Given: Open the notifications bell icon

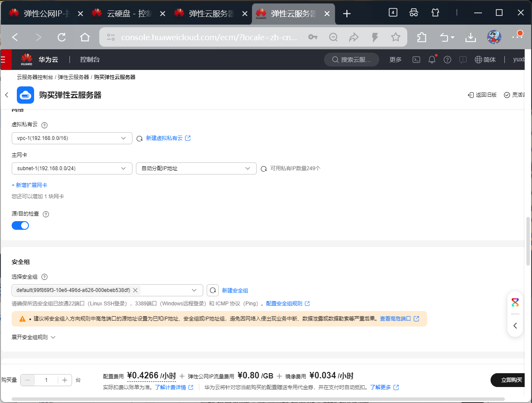Looking at the screenshot, I should pos(432,60).
